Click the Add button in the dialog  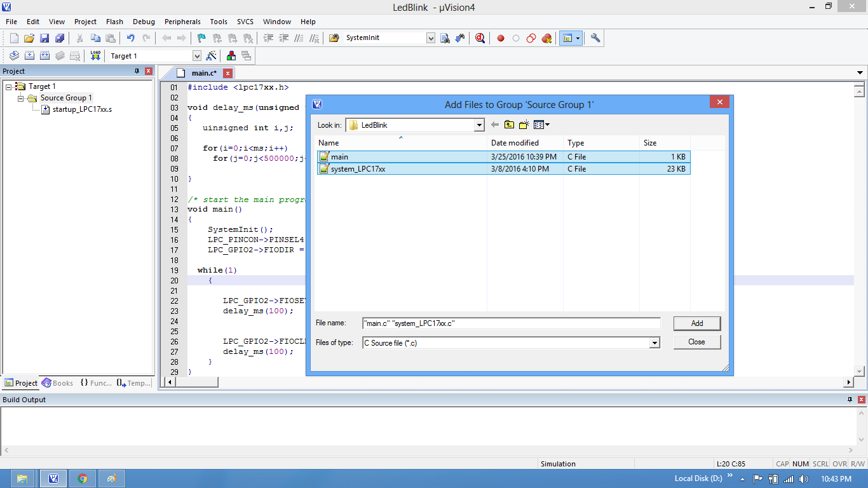coord(697,323)
